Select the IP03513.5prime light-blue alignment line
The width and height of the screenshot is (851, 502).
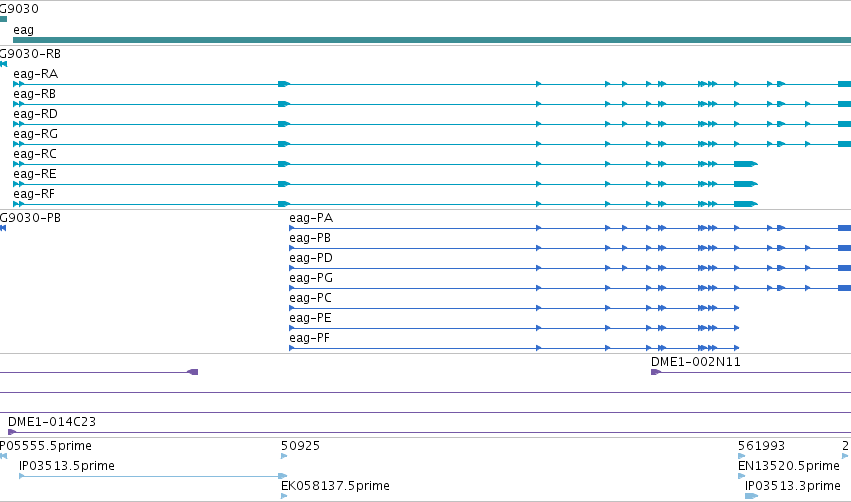point(153,476)
